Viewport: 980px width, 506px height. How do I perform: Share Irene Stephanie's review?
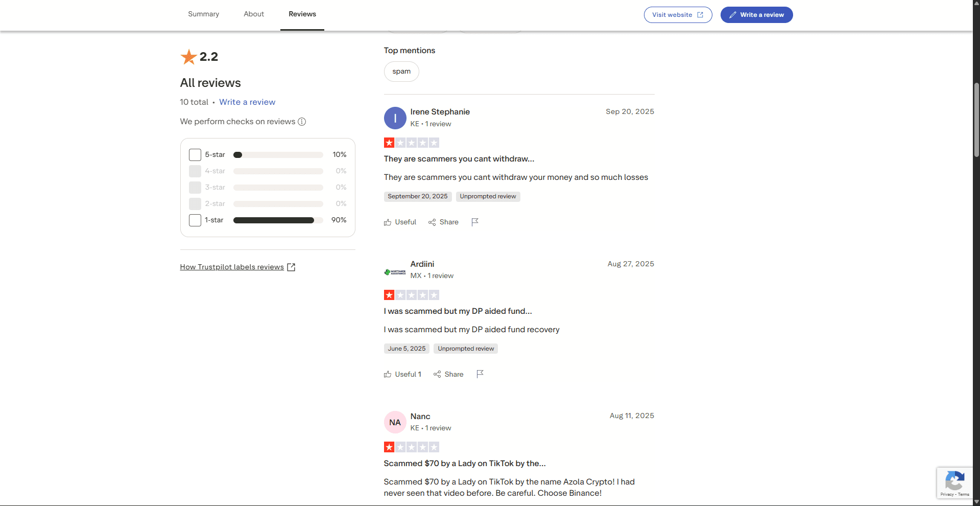tap(443, 222)
